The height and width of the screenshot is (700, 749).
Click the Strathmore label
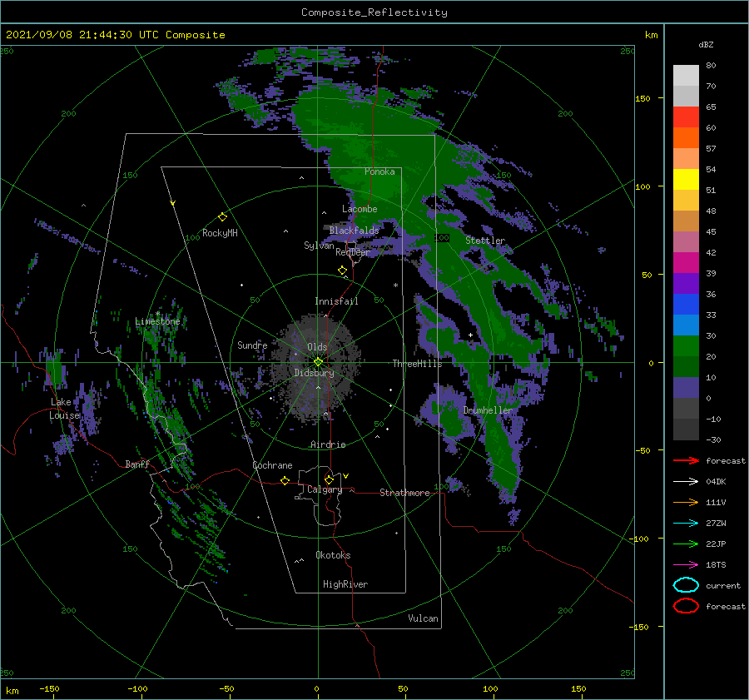tap(404, 493)
